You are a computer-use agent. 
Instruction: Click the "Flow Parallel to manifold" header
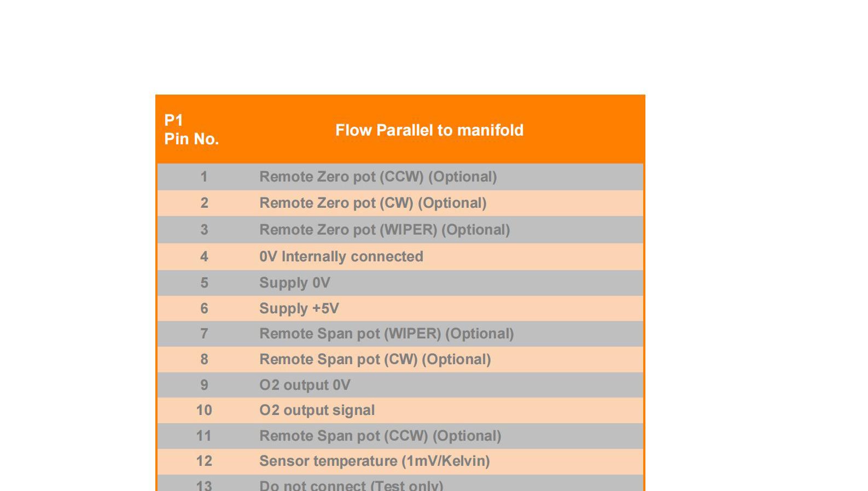pos(429,130)
